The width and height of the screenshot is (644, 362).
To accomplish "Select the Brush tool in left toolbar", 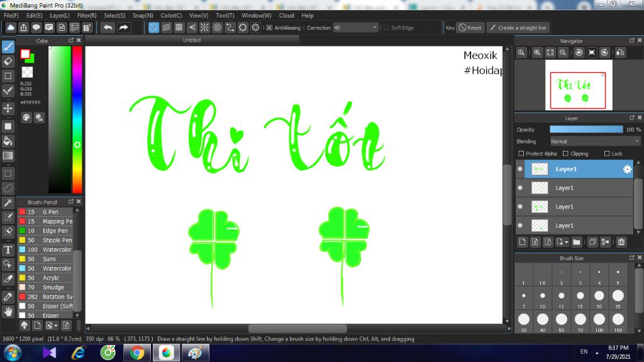I will [8, 47].
